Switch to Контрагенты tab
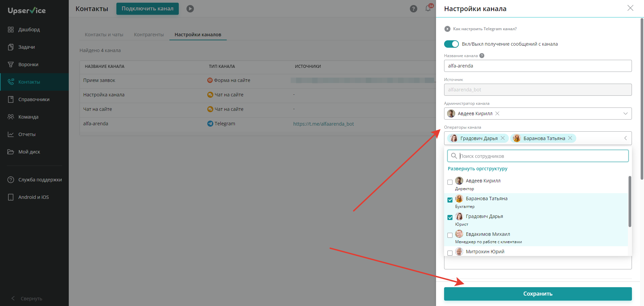This screenshot has width=644, height=306. click(149, 35)
